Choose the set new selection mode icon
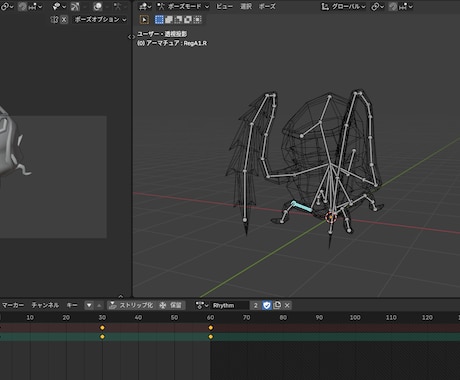 pyautogui.click(x=159, y=20)
